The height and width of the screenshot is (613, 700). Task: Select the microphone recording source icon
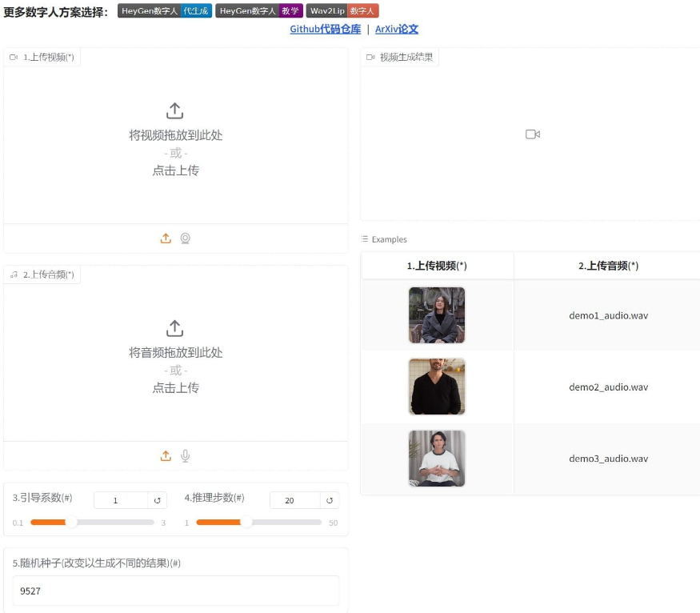(185, 456)
